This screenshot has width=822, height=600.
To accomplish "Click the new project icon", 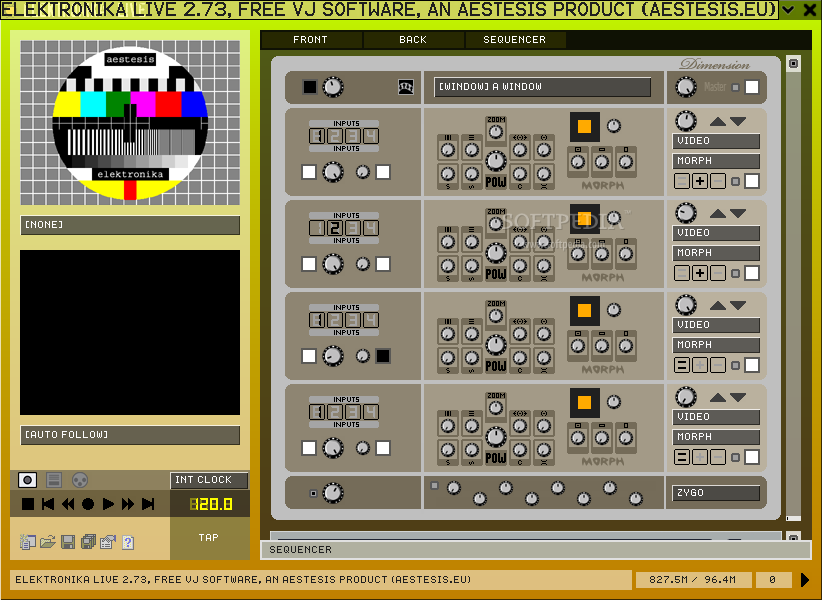I will [27, 542].
